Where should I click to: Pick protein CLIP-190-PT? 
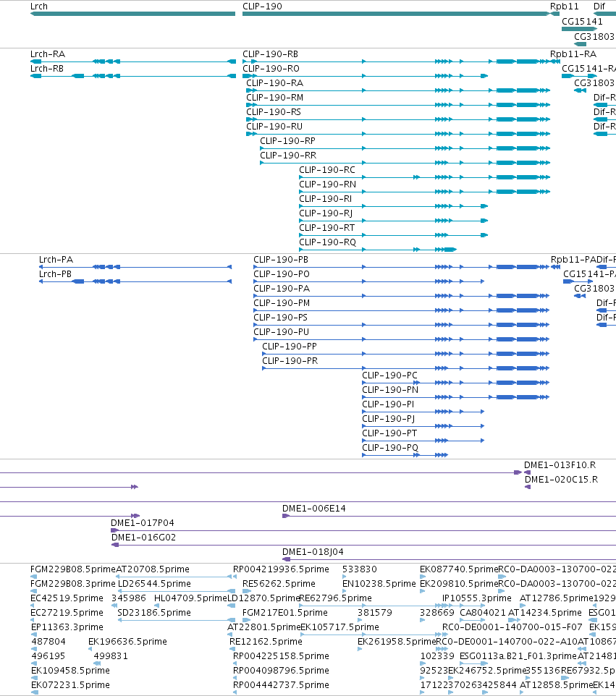(x=389, y=433)
